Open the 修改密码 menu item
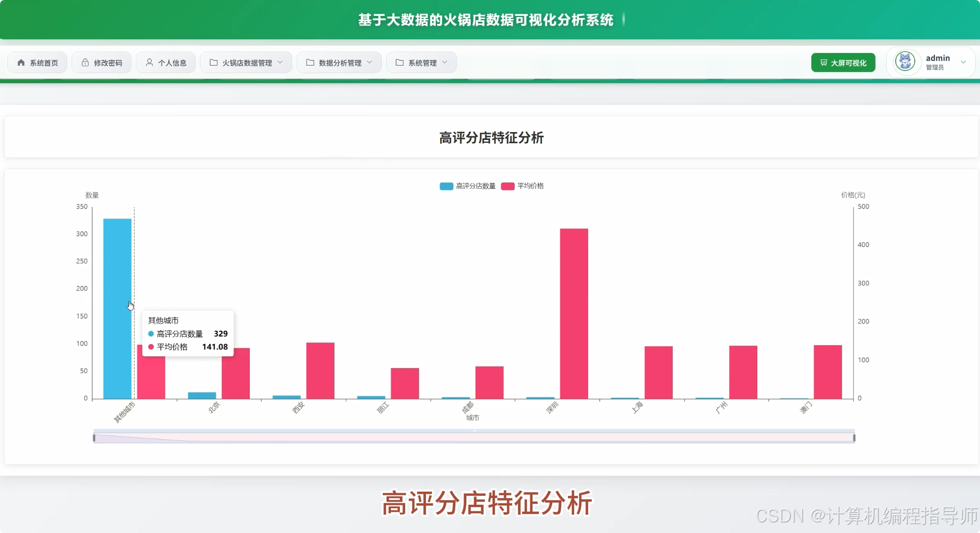Image resolution: width=980 pixels, height=533 pixels. click(x=102, y=63)
